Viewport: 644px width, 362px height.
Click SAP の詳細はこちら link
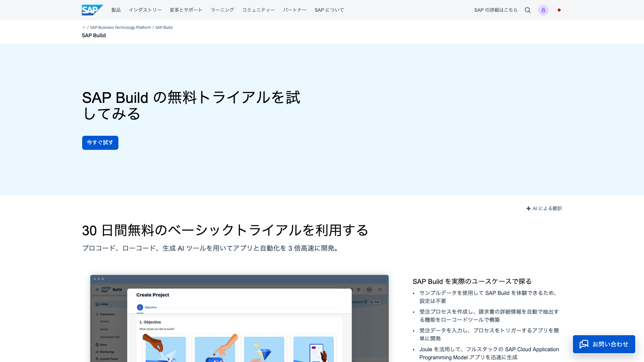click(x=496, y=10)
